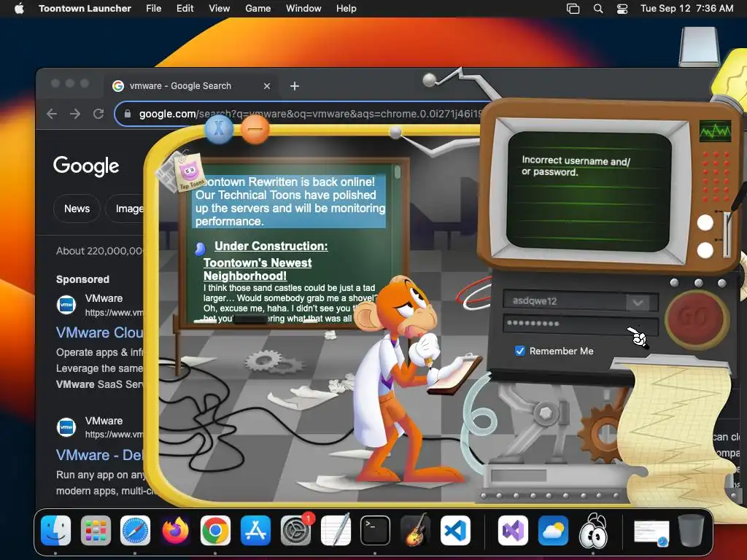747x560 pixels.
Task: Open Safari from the Dock
Action: pos(135,531)
